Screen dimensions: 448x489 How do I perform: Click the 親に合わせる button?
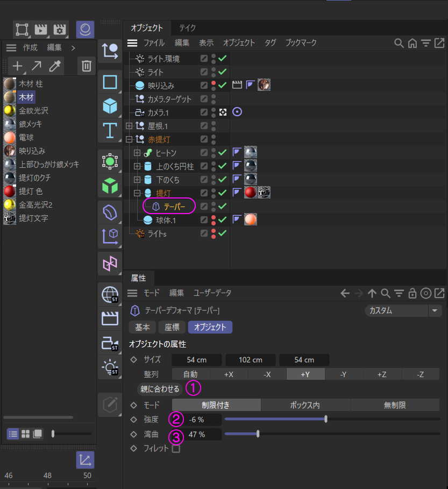coord(160,388)
